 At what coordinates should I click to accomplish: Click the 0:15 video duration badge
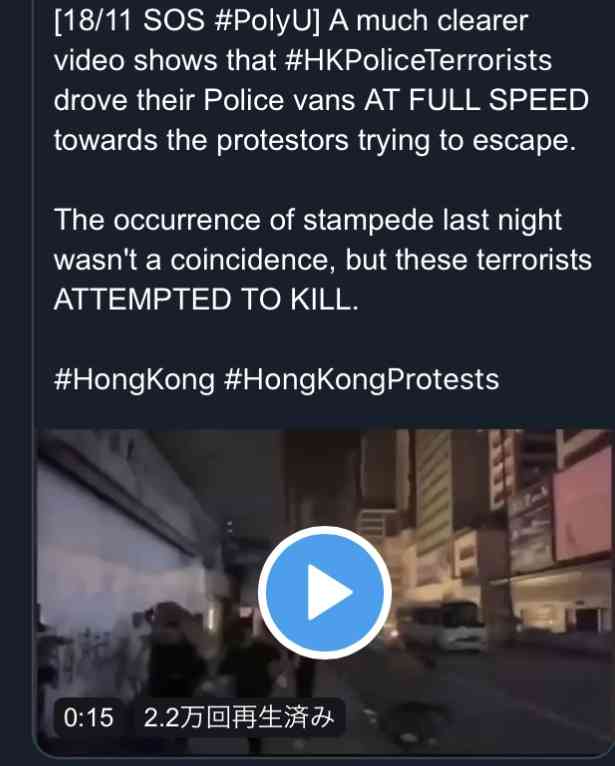click(x=88, y=717)
